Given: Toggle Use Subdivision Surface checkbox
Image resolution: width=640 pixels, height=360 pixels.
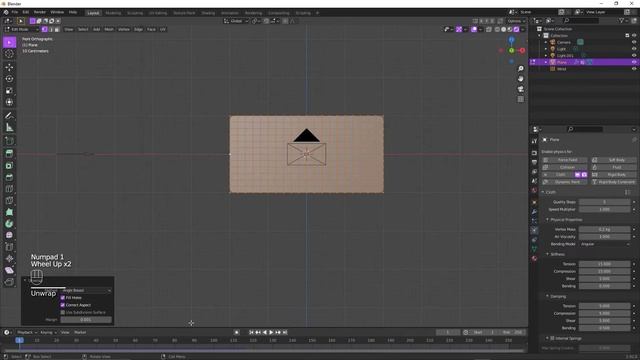Looking at the screenshot, I should click(x=62, y=312).
